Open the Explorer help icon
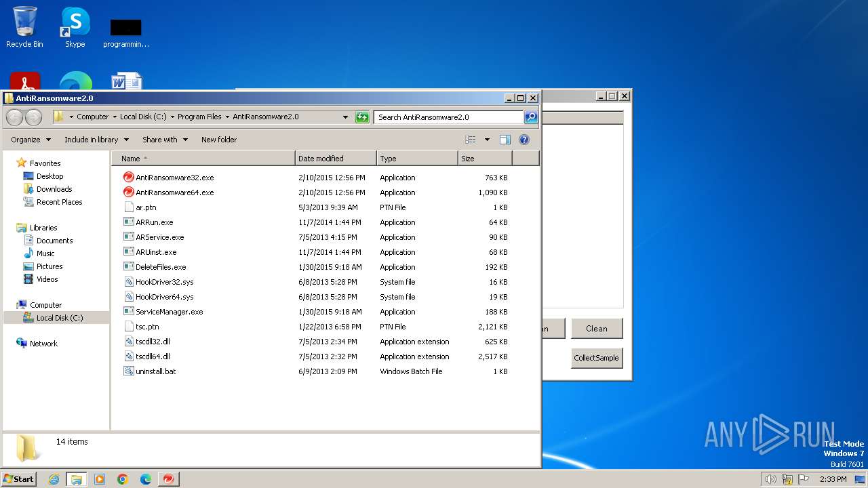Screen dimensions: 868x488 click(524, 140)
